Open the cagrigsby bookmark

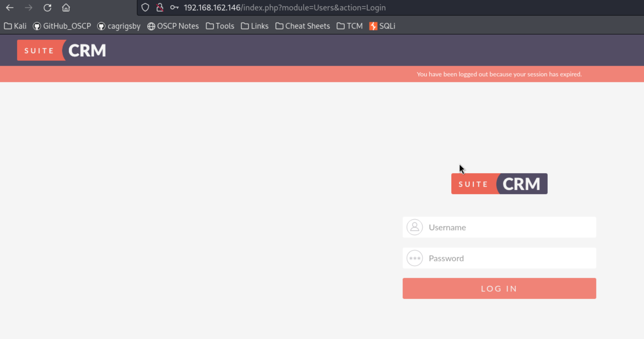(x=119, y=26)
